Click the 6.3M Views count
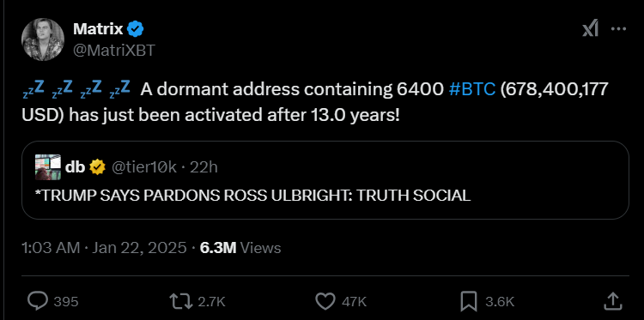Image resolution: width=644 pixels, height=320 pixels. 240,248
